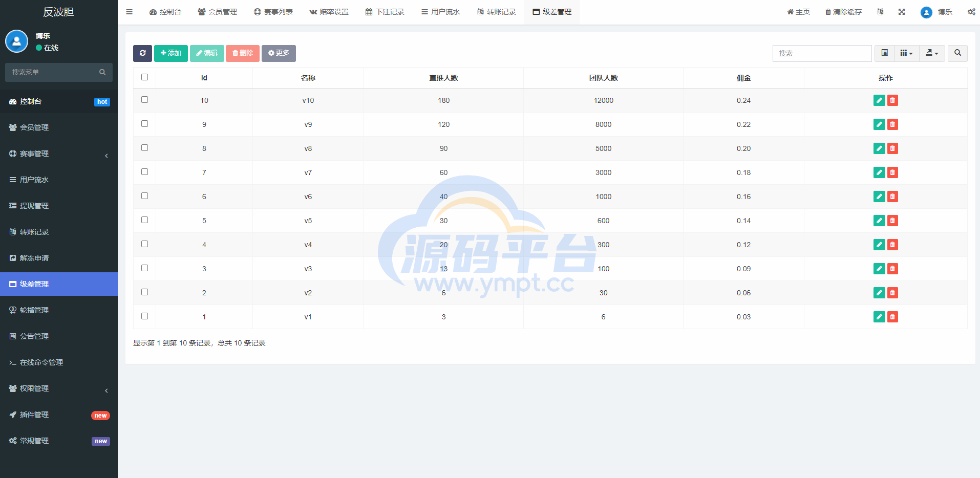The width and height of the screenshot is (980, 478).
Task: Check the checkbox for row Id 7
Action: tap(144, 172)
